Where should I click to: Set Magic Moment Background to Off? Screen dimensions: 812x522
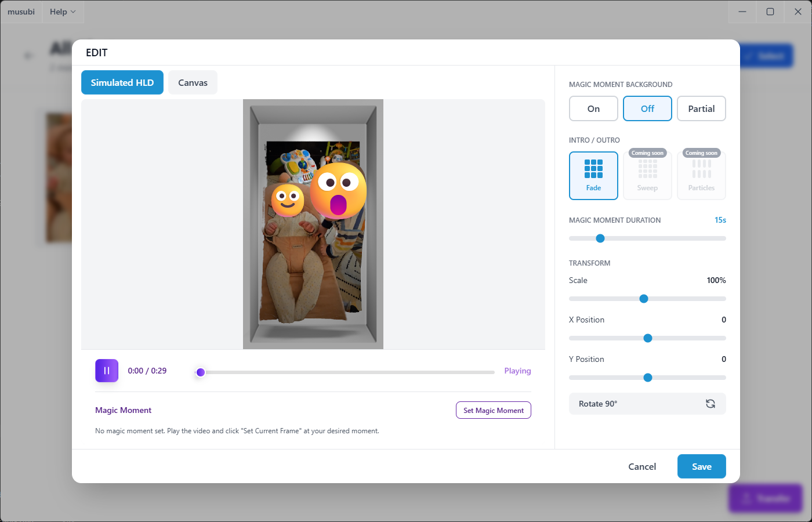(647, 108)
